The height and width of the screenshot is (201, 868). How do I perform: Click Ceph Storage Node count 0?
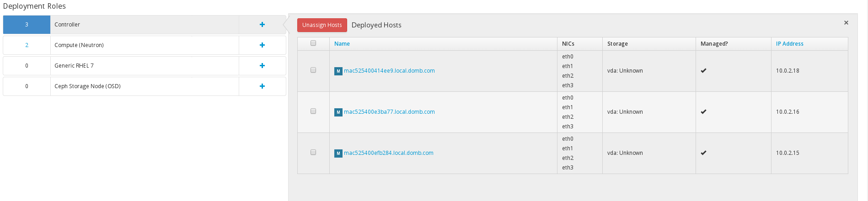[27, 86]
